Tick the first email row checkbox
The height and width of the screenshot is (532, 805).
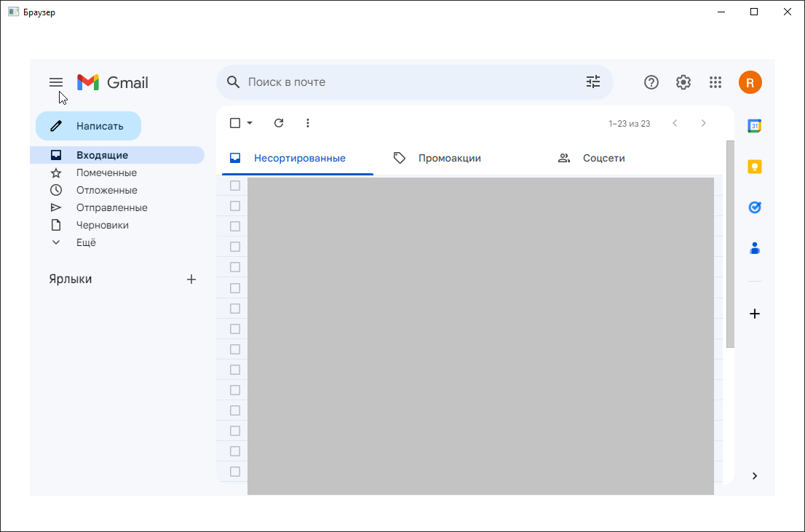pyautogui.click(x=235, y=186)
